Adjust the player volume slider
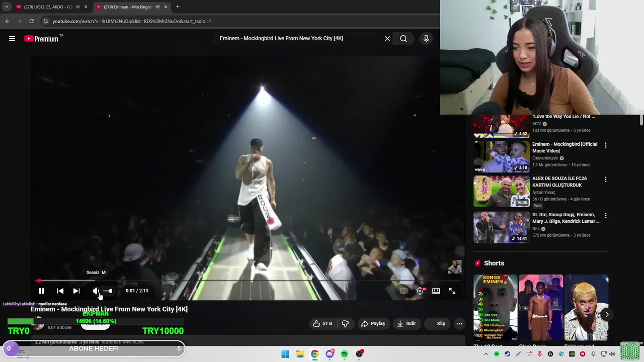 (108, 291)
